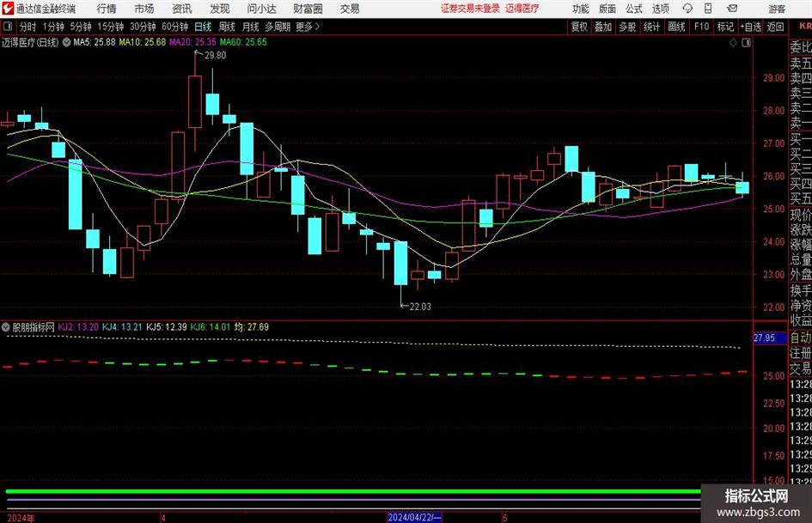Open the 版面 menu

pos(607,9)
